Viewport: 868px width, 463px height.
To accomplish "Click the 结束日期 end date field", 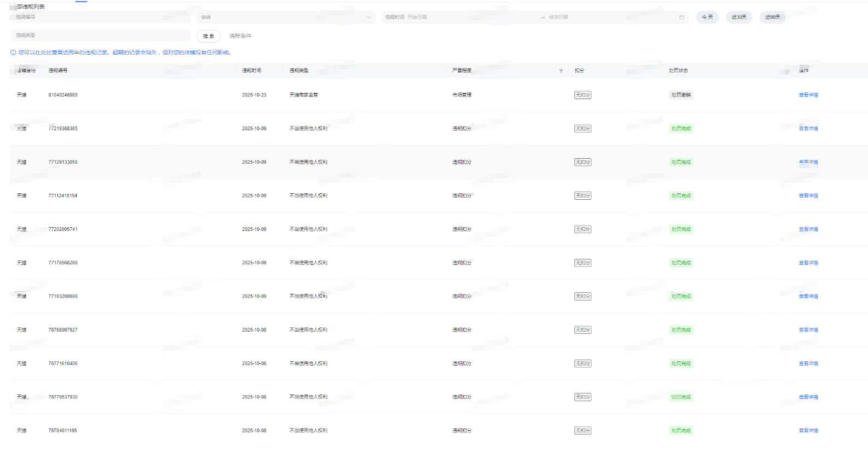I will coord(602,18).
